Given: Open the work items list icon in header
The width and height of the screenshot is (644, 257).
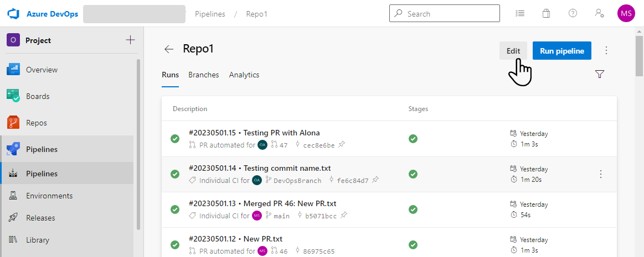Looking at the screenshot, I should pyautogui.click(x=519, y=13).
